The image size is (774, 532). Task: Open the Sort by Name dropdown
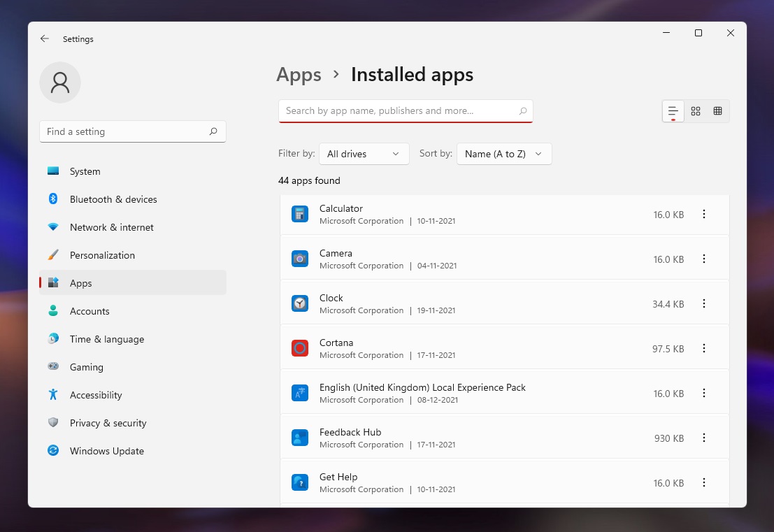click(x=503, y=153)
